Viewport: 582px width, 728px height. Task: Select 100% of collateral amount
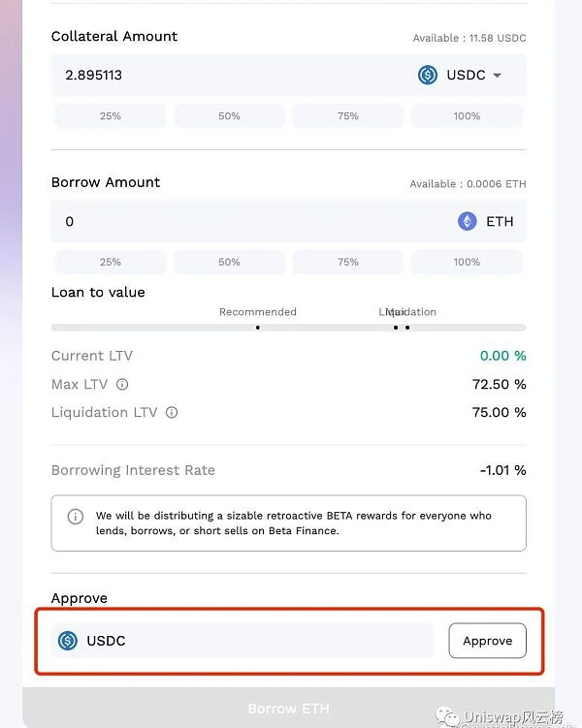pos(467,116)
